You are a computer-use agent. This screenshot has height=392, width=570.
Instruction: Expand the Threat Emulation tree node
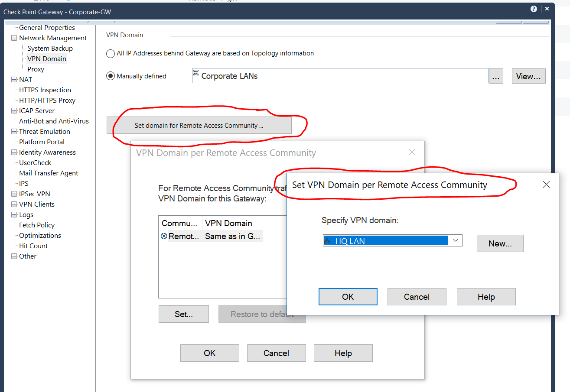[x=14, y=132]
